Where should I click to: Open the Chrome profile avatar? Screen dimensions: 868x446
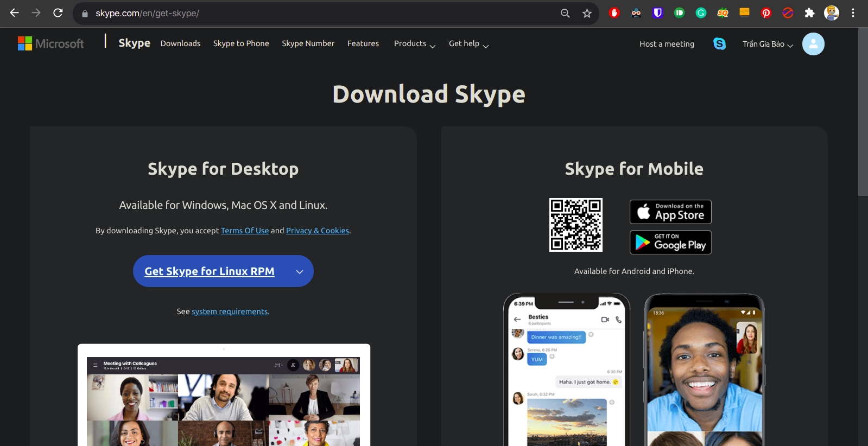[832, 13]
